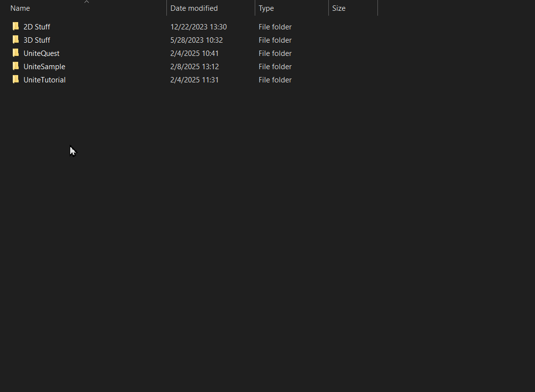
Task: Click date 2/4/2025 11:31
Action: pos(194,80)
